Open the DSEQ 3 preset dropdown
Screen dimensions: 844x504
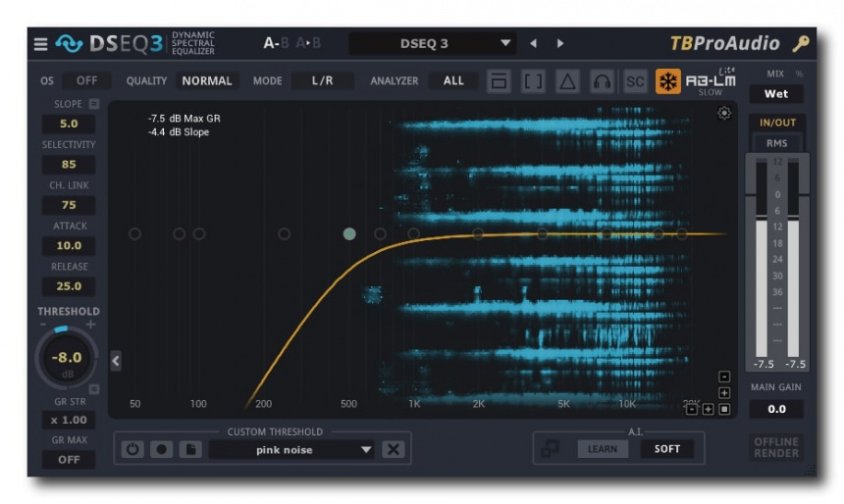pyautogui.click(x=433, y=43)
